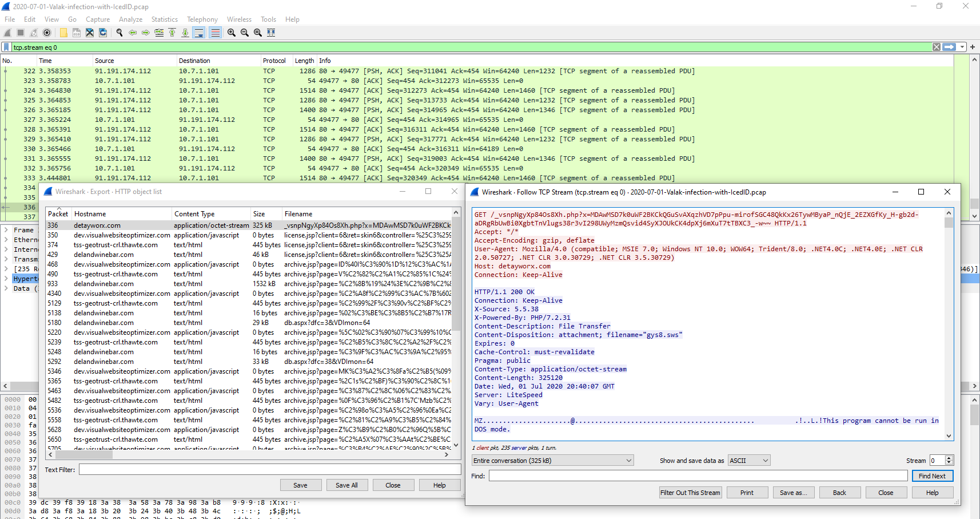Click the Text Filter input field
The height and width of the screenshot is (519, 980).
click(x=269, y=470)
